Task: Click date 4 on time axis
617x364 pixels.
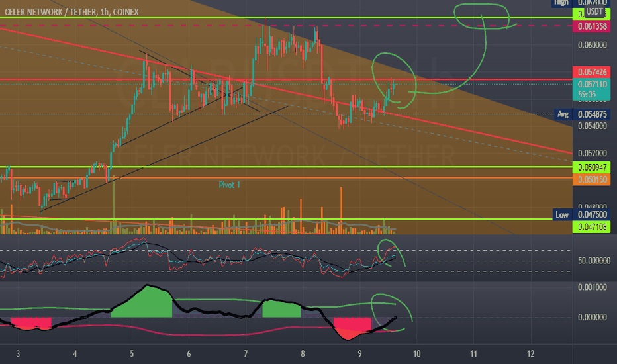Action: tap(75, 354)
